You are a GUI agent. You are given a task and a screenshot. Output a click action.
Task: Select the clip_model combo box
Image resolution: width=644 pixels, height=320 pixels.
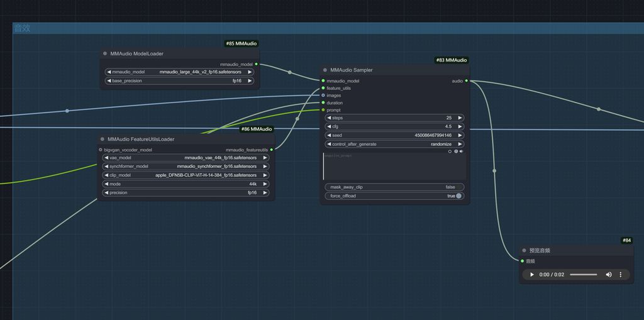click(x=186, y=175)
